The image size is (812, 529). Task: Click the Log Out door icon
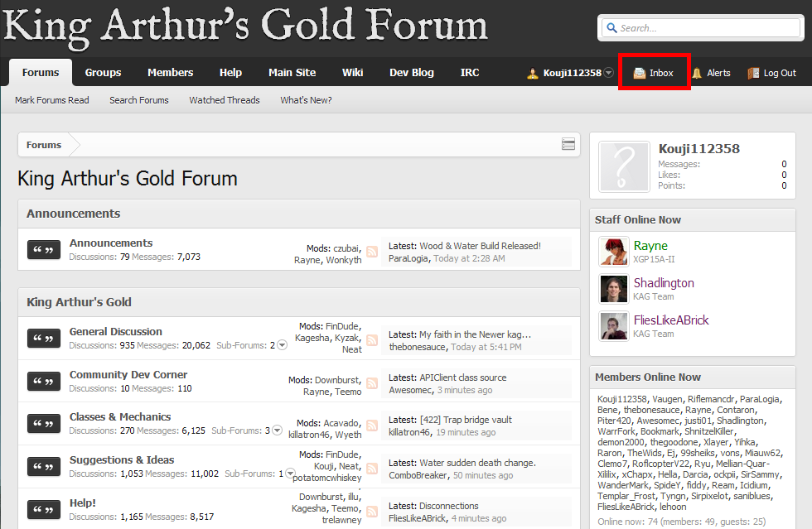[753, 73]
